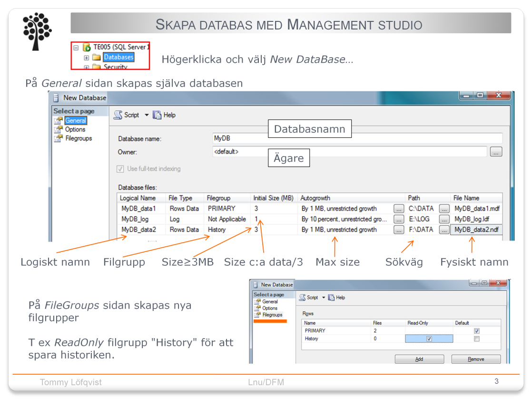
Task: Select the MyDB_data2 logical name cell
Action: point(139,230)
